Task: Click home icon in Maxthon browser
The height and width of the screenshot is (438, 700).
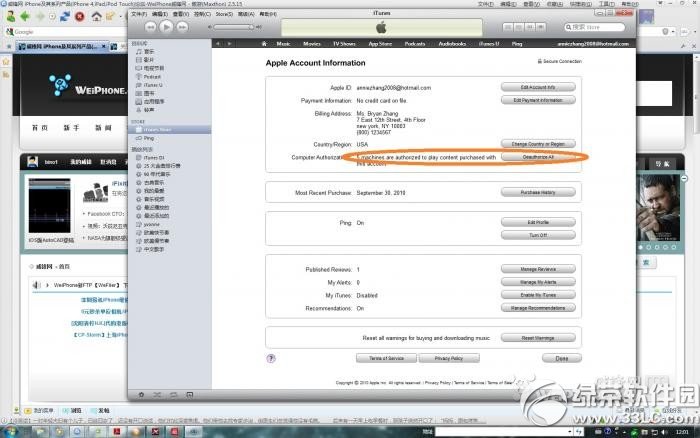Action: coord(96,17)
